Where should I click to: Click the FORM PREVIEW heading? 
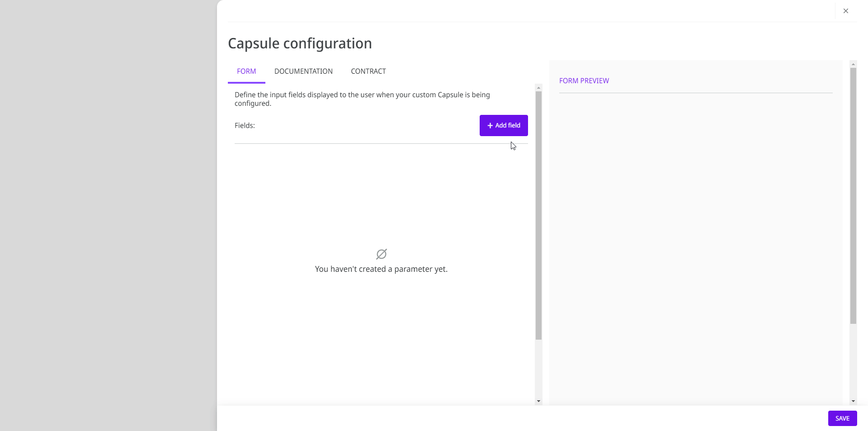point(584,81)
